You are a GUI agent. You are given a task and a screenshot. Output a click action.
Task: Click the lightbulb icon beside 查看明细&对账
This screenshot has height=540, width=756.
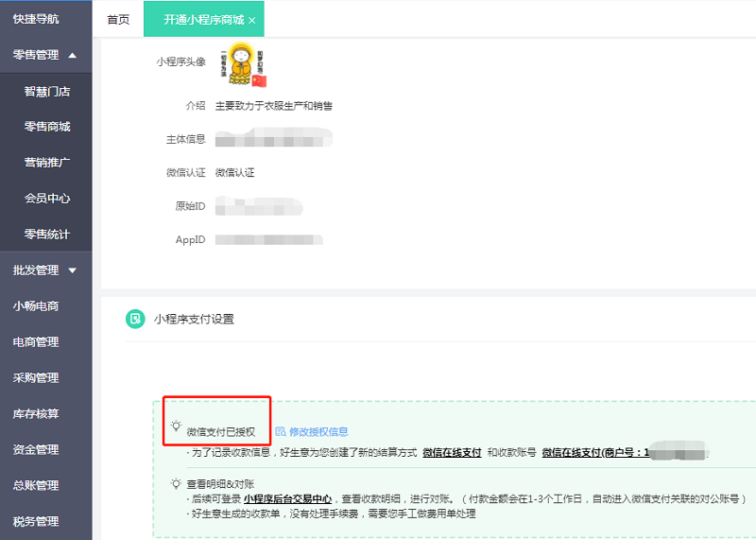pos(176,483)
